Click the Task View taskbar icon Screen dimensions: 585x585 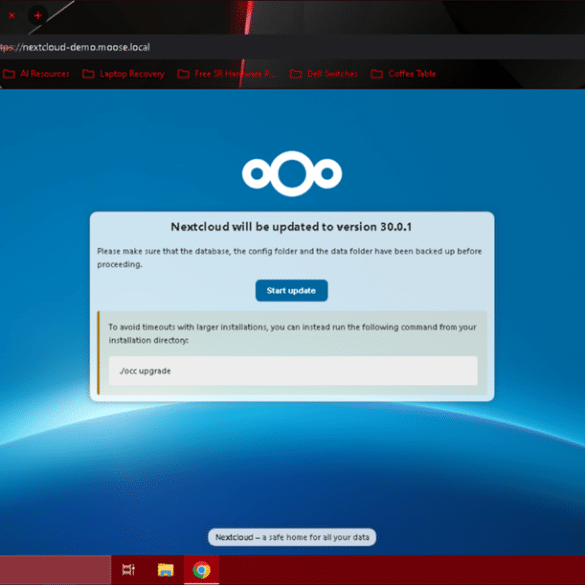coord(128,570)
